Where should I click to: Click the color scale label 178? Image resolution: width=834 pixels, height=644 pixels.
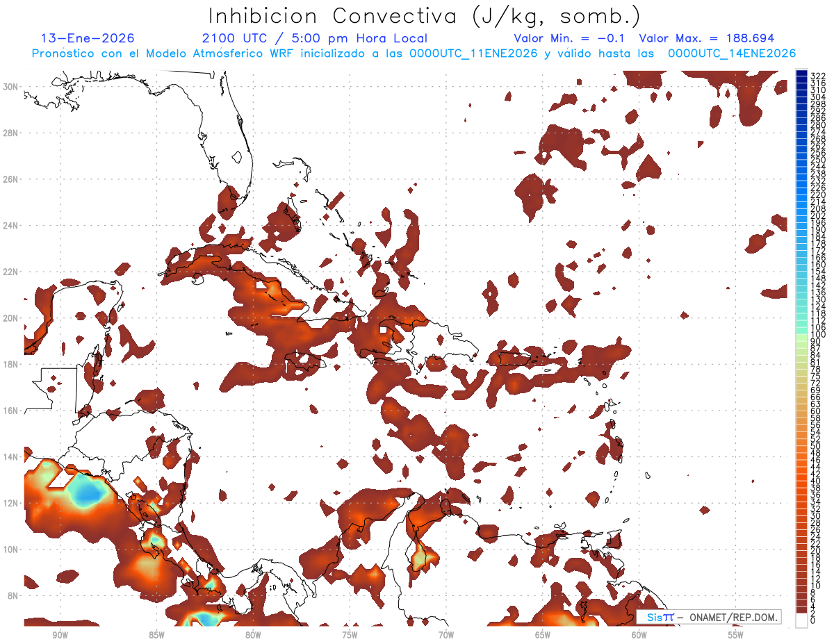[x=818, y=243]
